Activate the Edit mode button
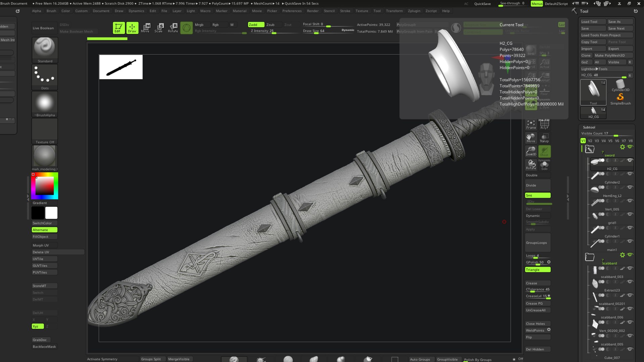644x362 pixels. pos(118,28)
